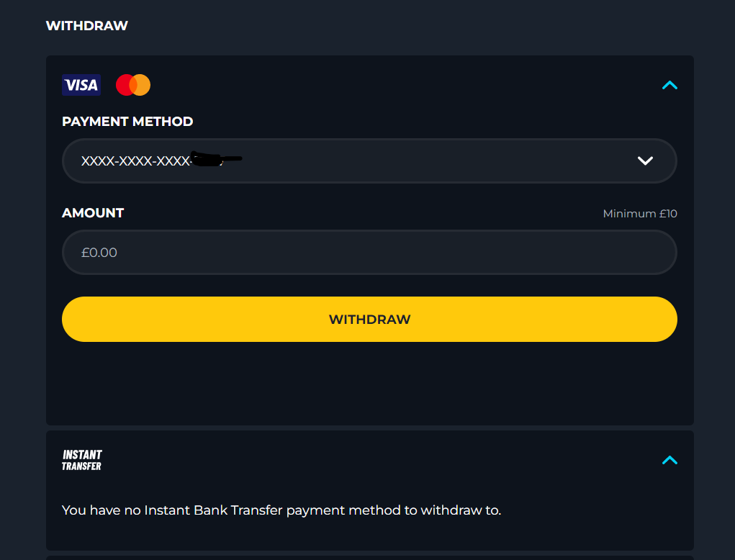Select the masked XXXX-XXXX-XXXX card number text

tap(135, 161)
